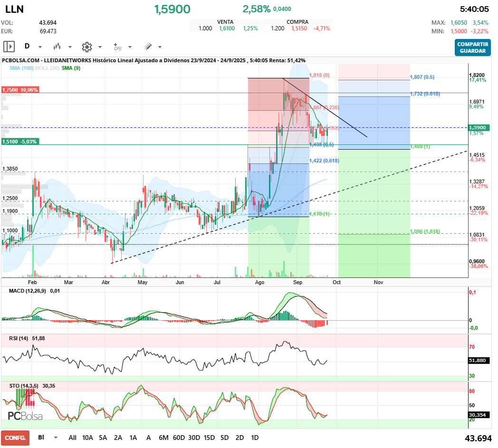This screenshot has width=498, height=448.
Task: Switch range to 60D
Action: point(179,438)
